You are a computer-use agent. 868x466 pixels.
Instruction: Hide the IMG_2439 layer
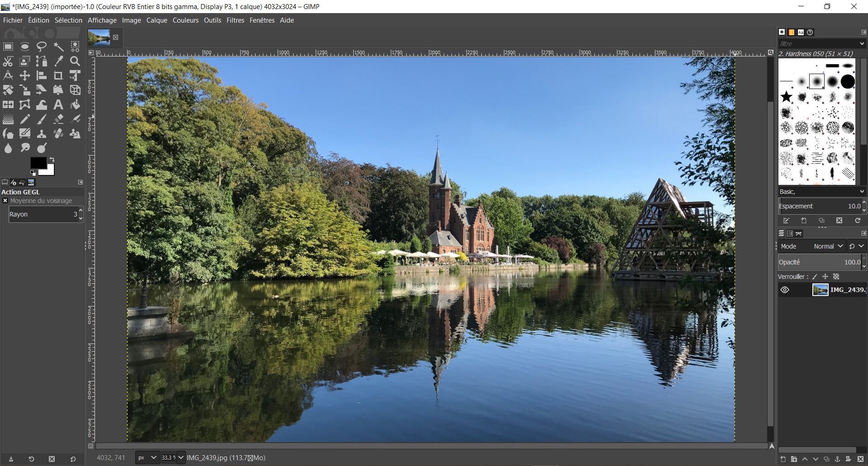tap(785, 290)
